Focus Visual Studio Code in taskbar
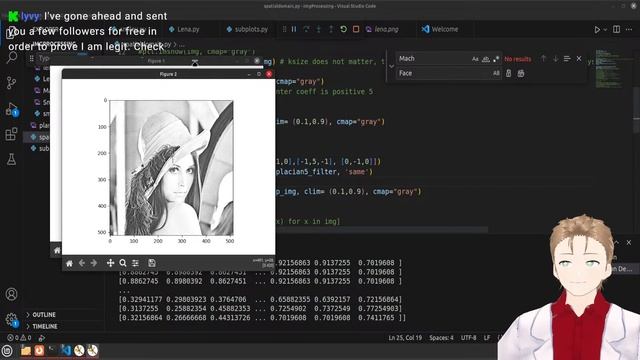This screenshot has height=360, width=640. point(65,350)
